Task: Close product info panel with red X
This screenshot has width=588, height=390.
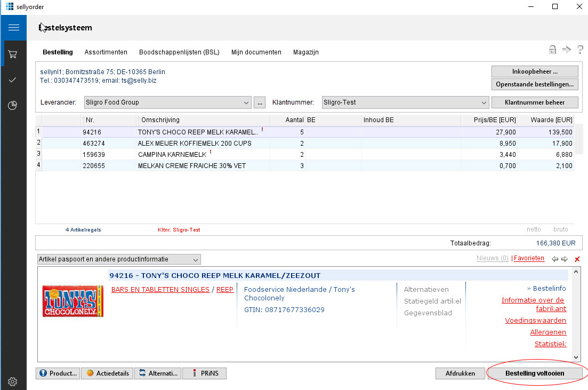Action: pos(577,259)
